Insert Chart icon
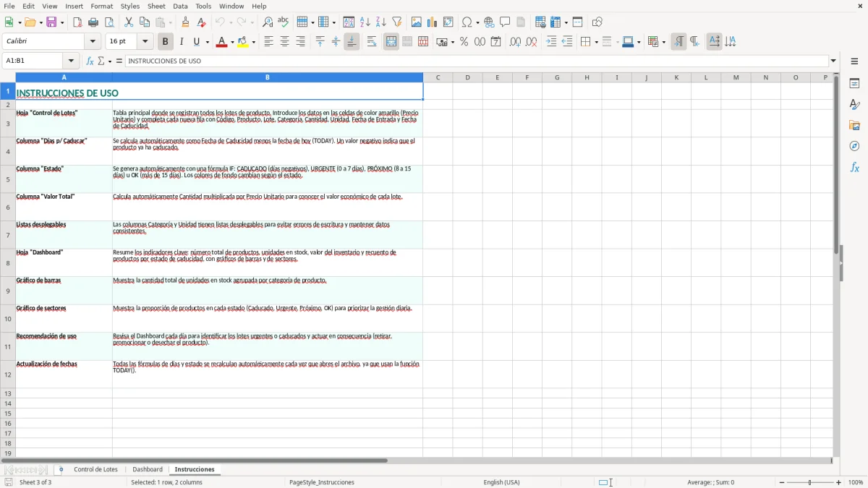The width and height of the screenshot is (868, 488). (x=433, y=22)
